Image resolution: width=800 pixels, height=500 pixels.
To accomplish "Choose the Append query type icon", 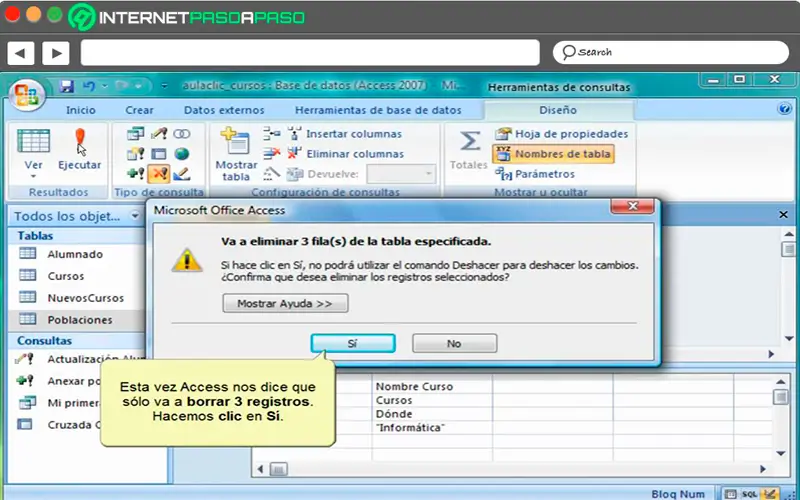I will (135, 174).
